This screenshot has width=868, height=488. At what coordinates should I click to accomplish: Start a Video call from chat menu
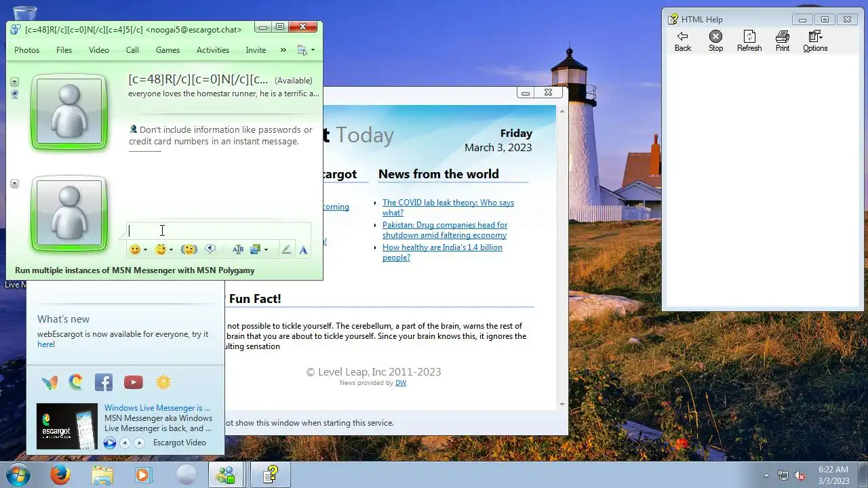(x=99, y=50)
